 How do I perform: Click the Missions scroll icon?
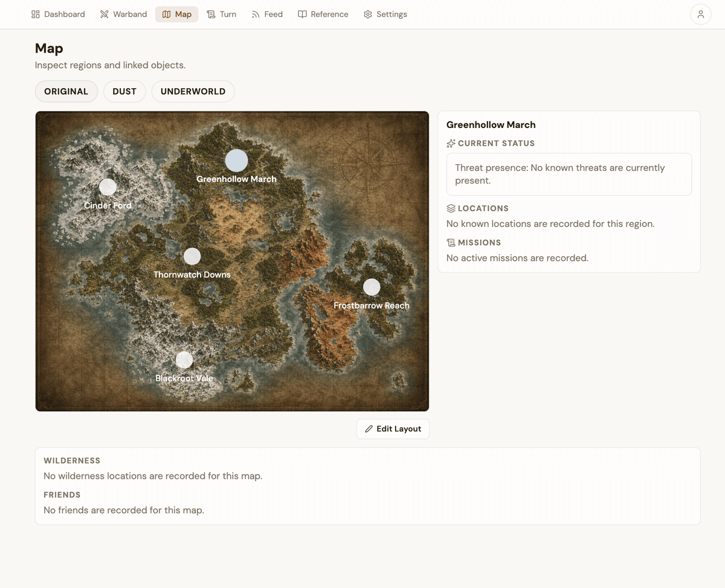pos(451,243)
